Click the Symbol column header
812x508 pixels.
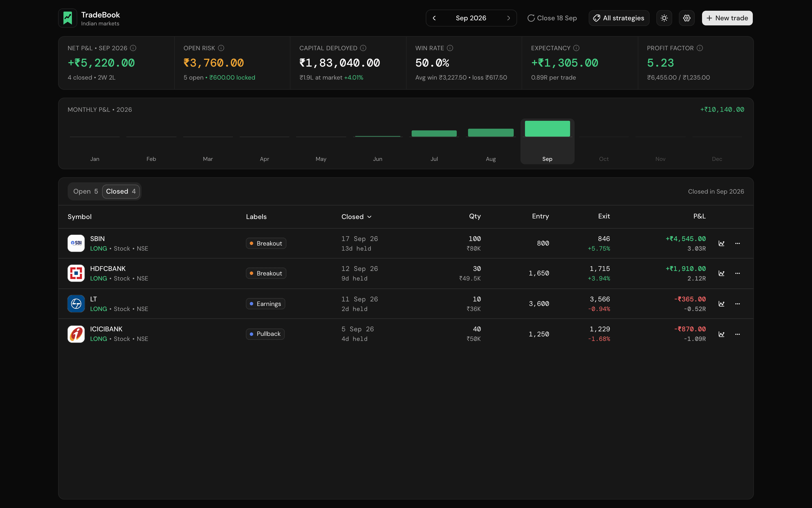(80, 217)
